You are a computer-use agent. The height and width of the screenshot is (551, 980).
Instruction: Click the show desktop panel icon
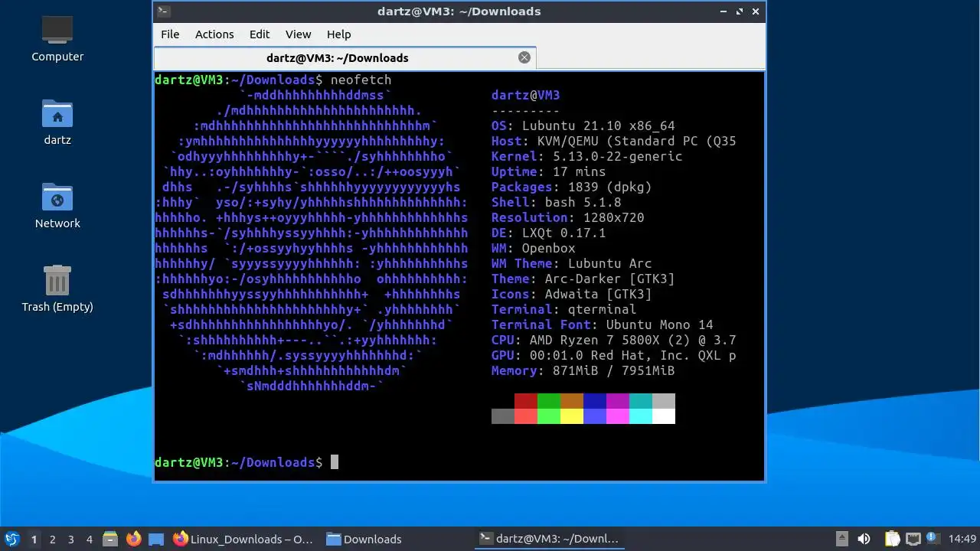(x=156, y=539)
